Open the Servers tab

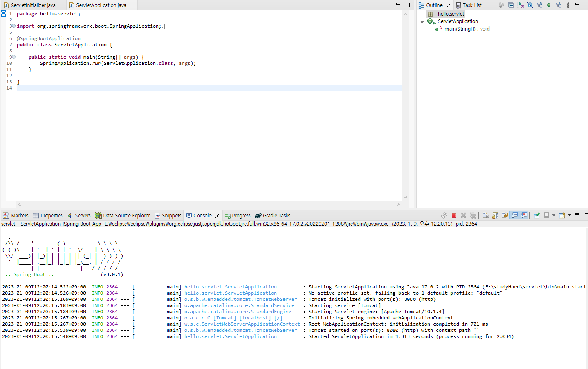tap(79, 216)
